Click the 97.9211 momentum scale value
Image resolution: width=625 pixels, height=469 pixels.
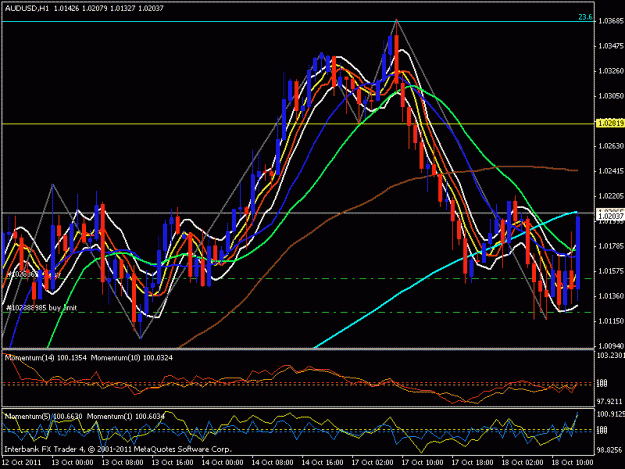[610, 401]
